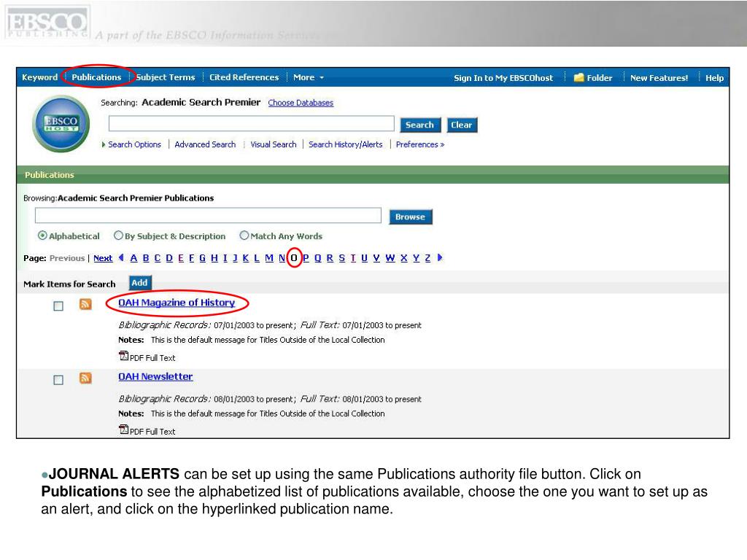Image resolution: width=747 pixels, height=560 pixels.
Task: Jump to publications starting with K
Action: coord(246,257)
